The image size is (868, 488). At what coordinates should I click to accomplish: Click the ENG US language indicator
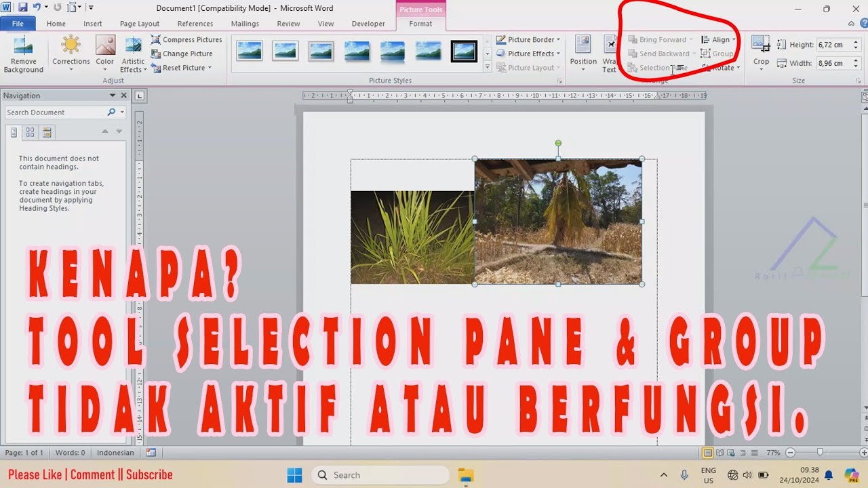(x=709, y=475)
